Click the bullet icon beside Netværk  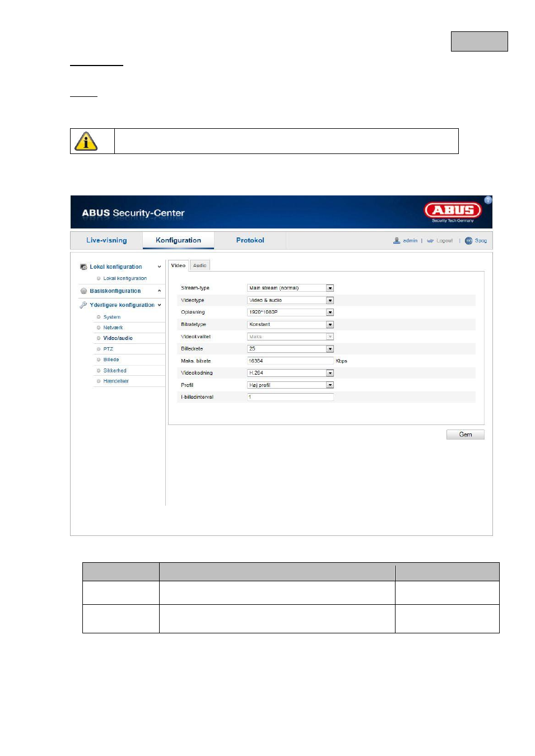(99, 328)
